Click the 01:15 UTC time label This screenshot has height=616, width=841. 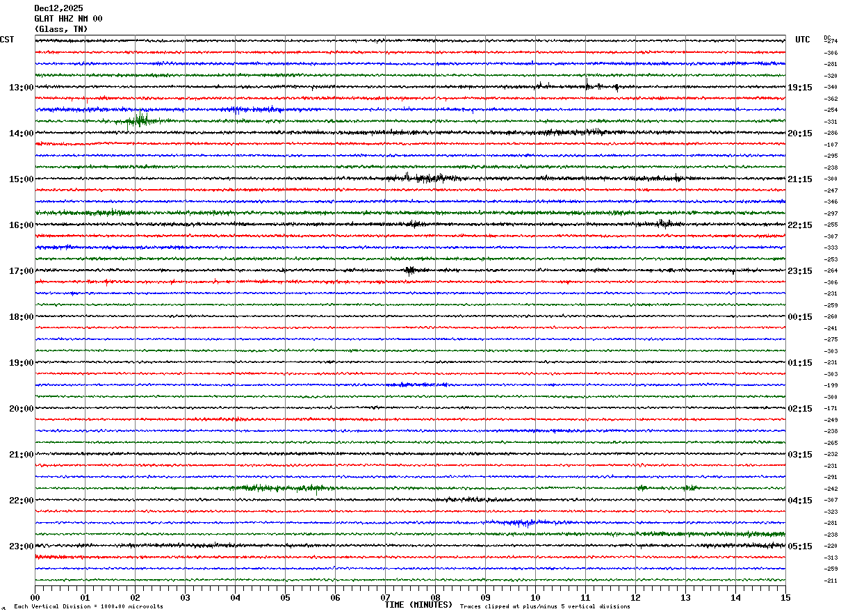coord(799,363)
